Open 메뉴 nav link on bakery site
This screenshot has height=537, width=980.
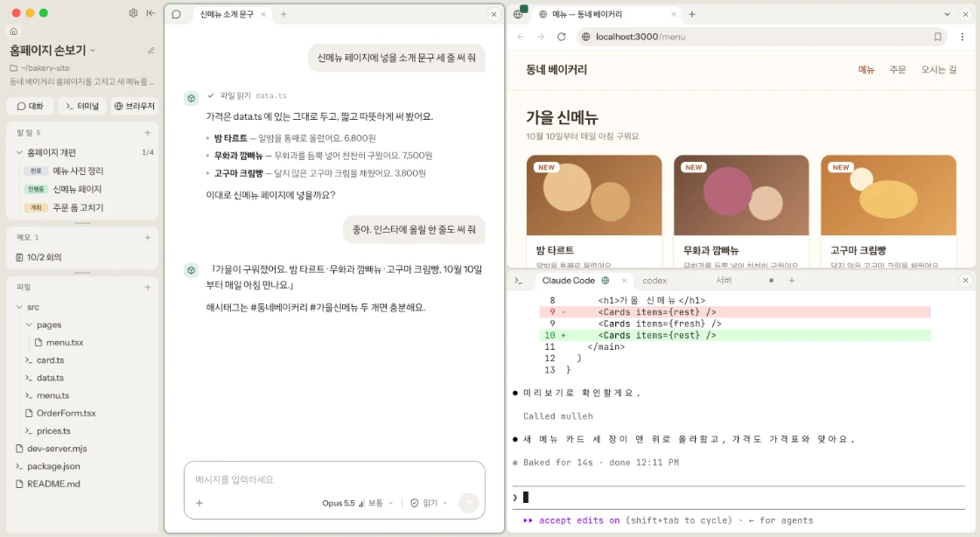866,70
